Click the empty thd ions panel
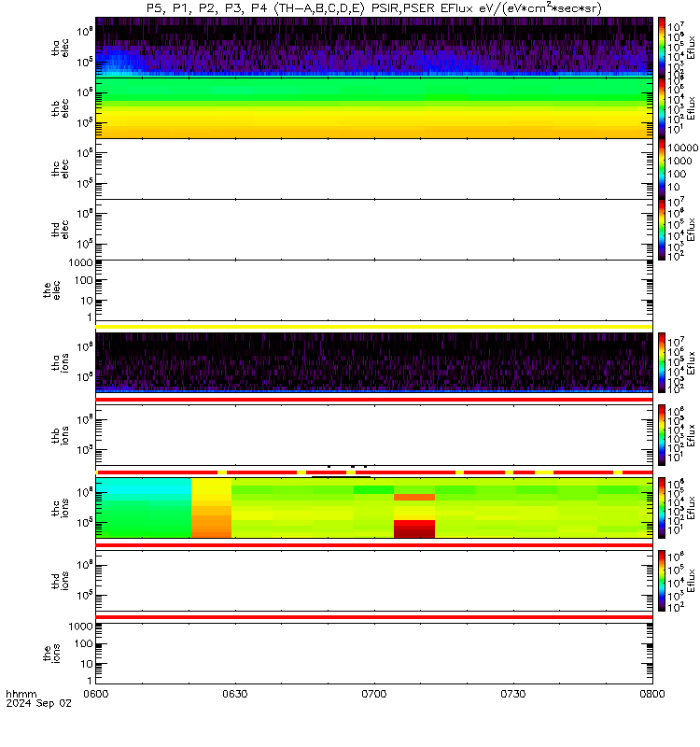 374,581
